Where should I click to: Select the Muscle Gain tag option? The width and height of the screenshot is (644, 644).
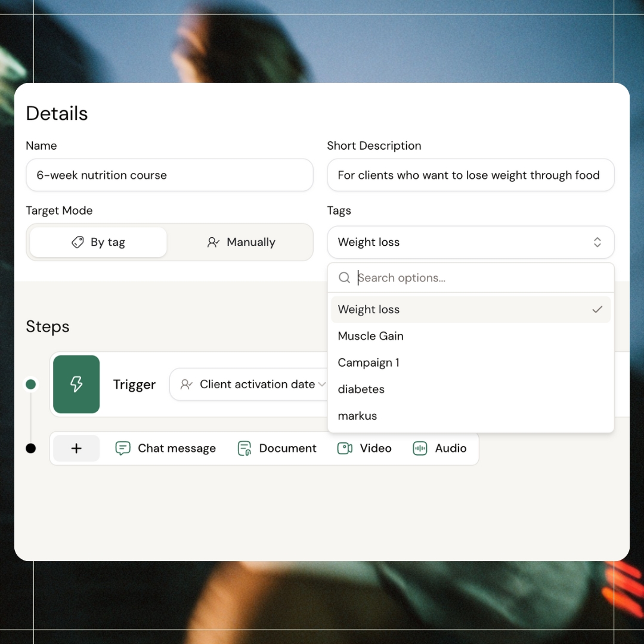(x=371, y=336)
